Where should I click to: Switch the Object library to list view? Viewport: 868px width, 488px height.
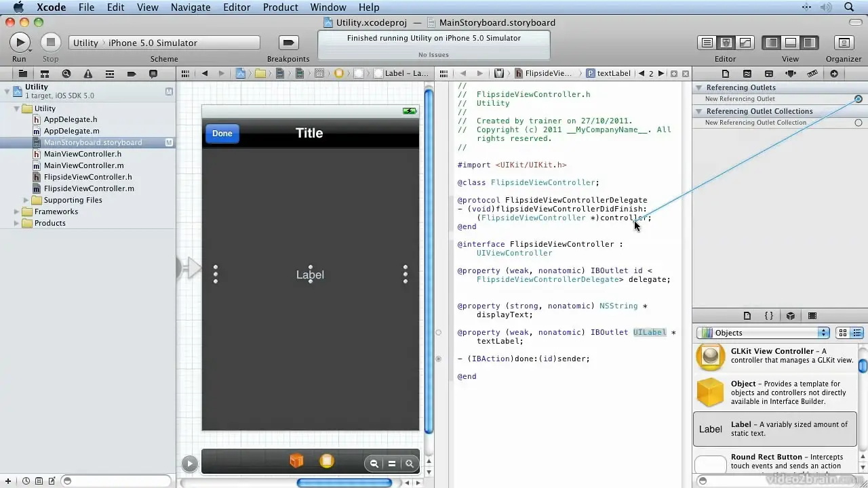click(x=857, y=333)
